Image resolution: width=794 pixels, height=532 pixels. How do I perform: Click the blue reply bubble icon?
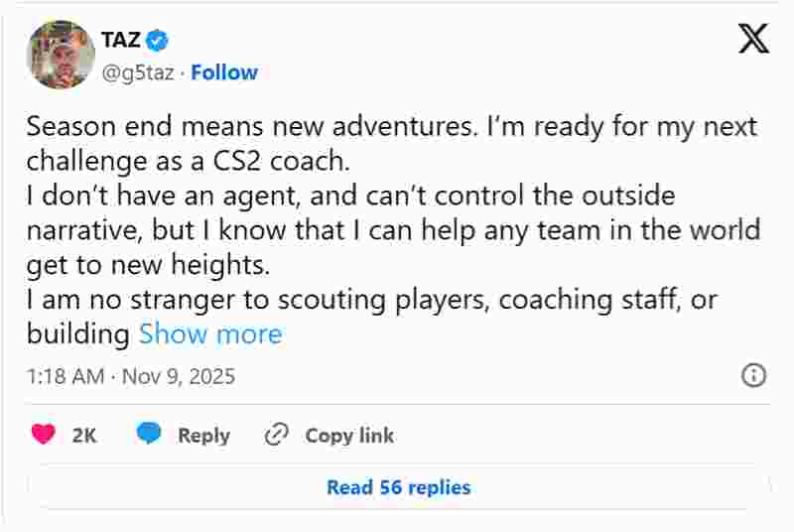coord(149,435)
